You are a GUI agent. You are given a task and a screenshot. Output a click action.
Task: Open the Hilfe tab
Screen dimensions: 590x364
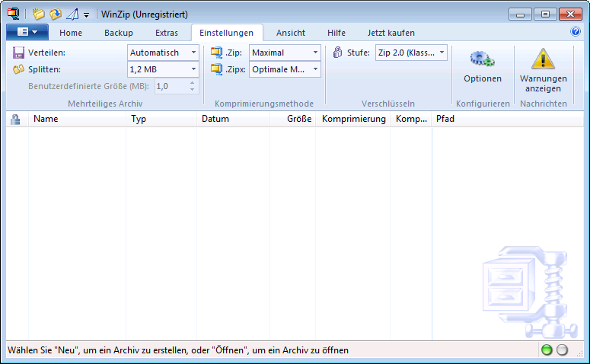click(x=336, y=33)
